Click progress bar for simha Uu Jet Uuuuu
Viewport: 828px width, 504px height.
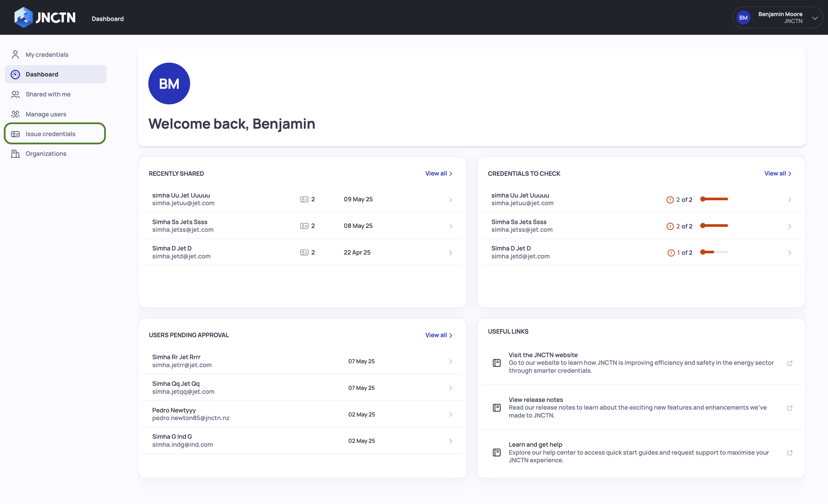click(714, 199)
